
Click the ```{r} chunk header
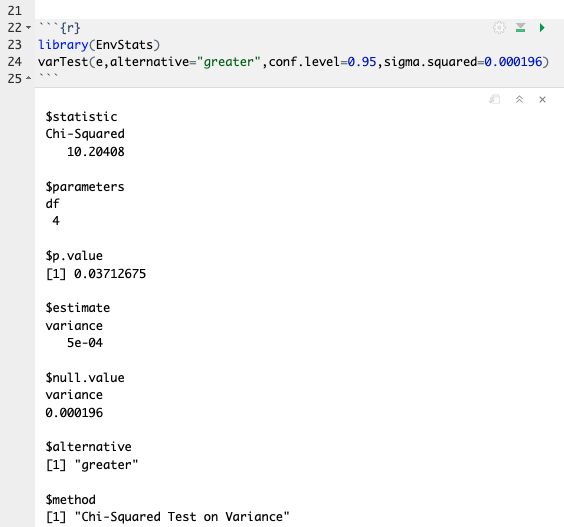click(x=59, y=28)
